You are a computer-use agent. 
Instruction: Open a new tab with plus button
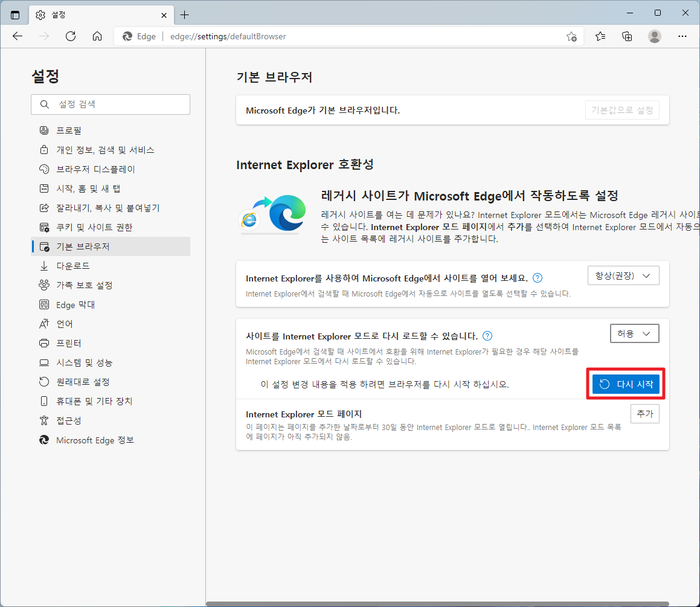coord(184,14)
